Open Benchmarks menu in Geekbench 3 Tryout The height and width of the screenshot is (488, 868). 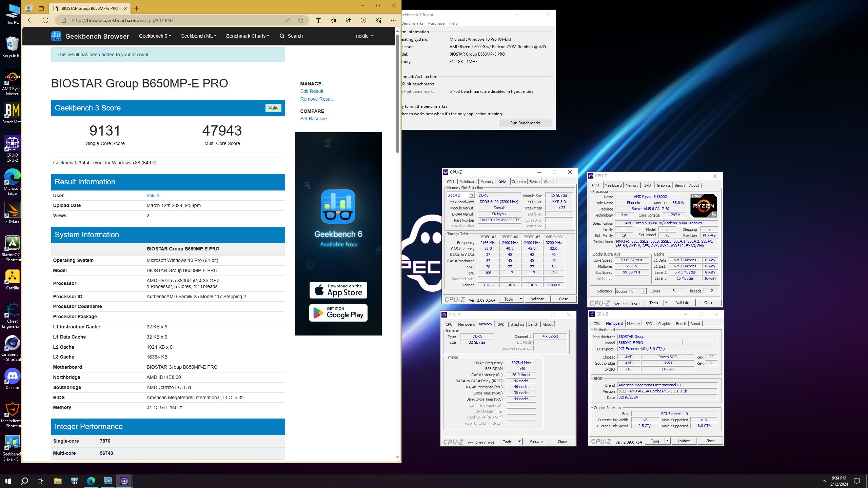pyautogui.click(x=412, y=23)
